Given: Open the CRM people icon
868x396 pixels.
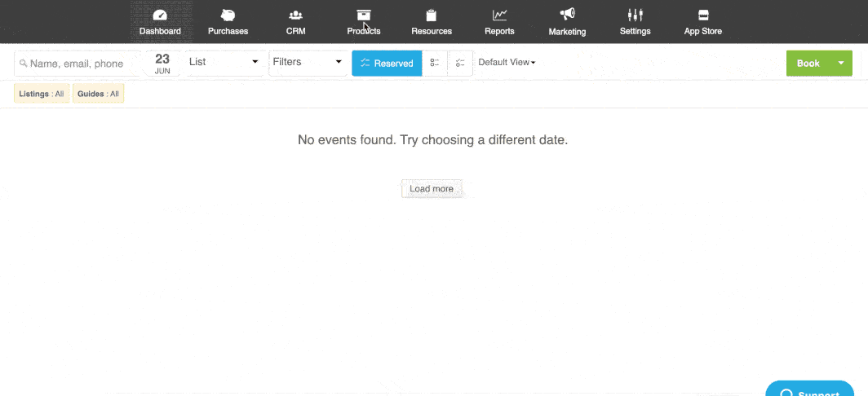Looking at the screenshot, I should point(295,15).
